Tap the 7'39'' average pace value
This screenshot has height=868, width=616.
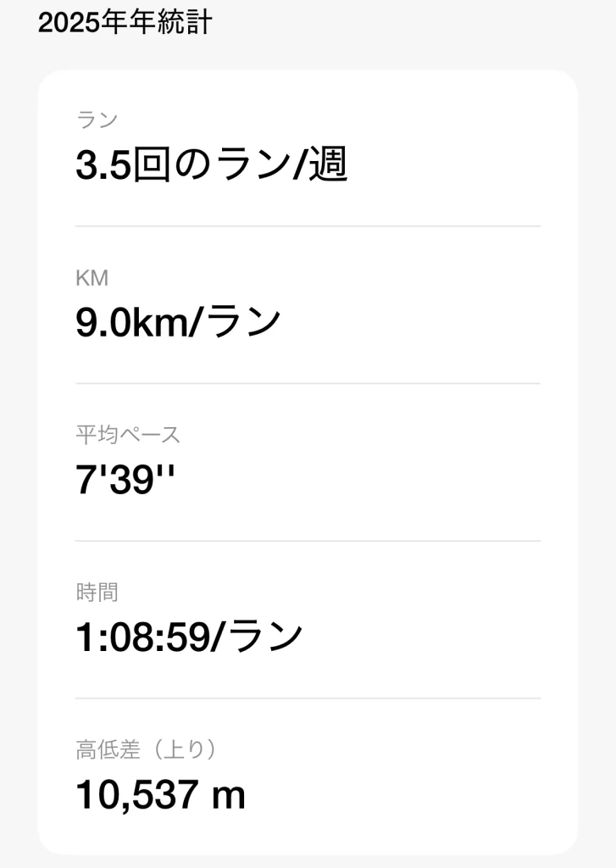pyautogui.click(x=125, y=481)
